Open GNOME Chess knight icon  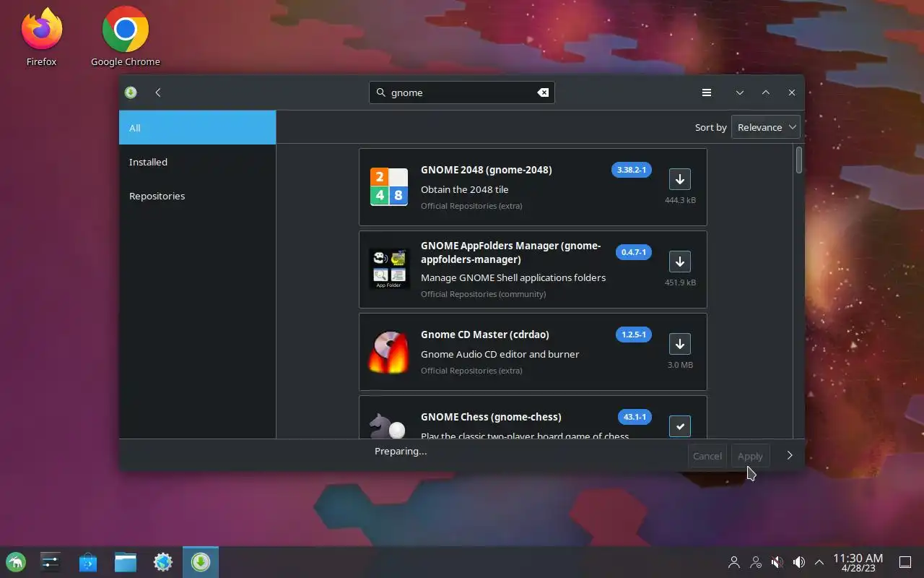(388, 426)
